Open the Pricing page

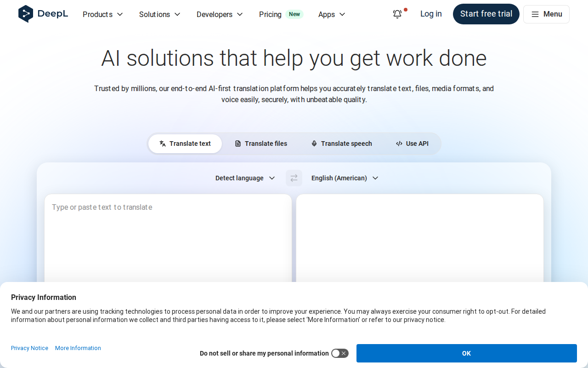(270, 14)
